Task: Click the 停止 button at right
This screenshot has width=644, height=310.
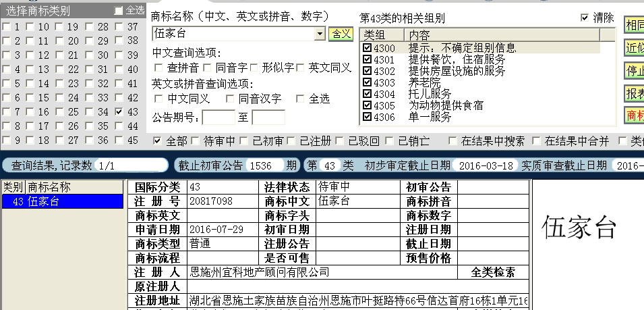Action: click(634, 71)
